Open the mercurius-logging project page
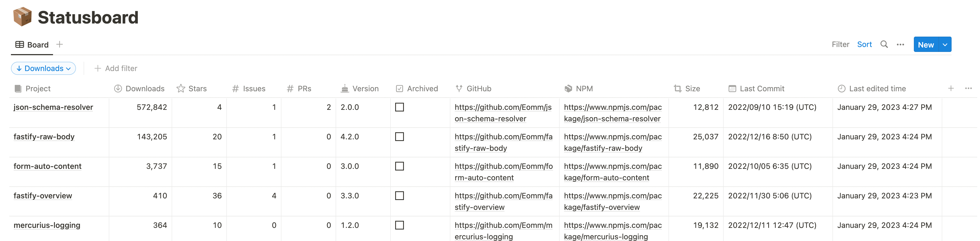Viewport: 980px width, 241px height. pos(47,225)
